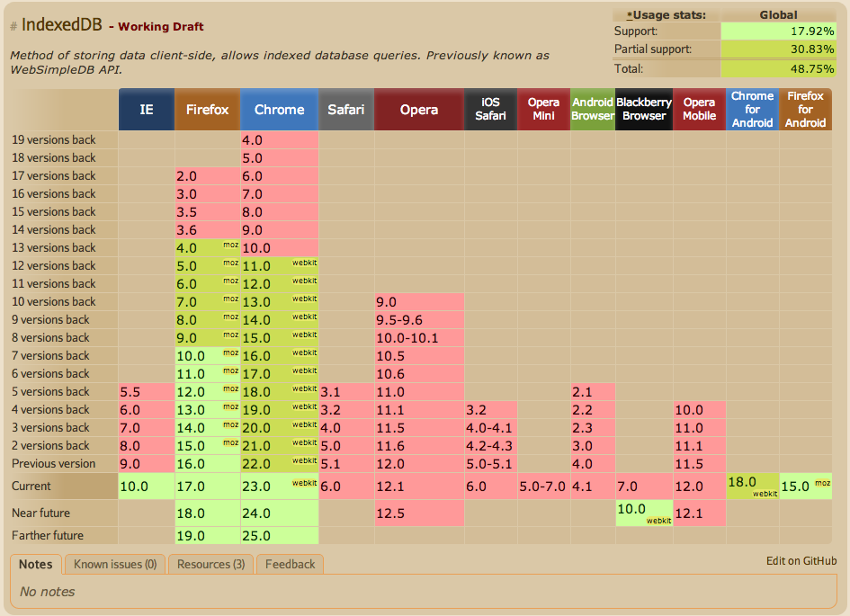Click the Firefox 4.0 moz cell
The image size is (850, 616).
point(207,247)
